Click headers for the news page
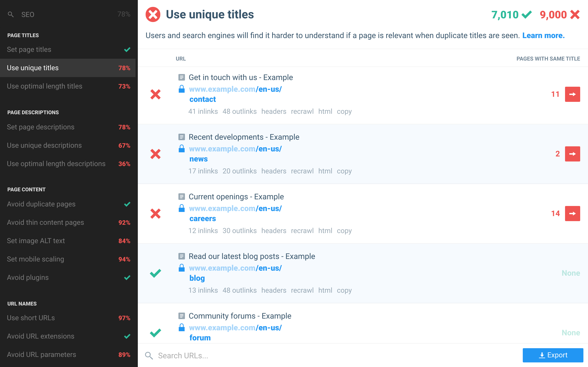Viewport: 588px width, 367px height. coord(274,171)
